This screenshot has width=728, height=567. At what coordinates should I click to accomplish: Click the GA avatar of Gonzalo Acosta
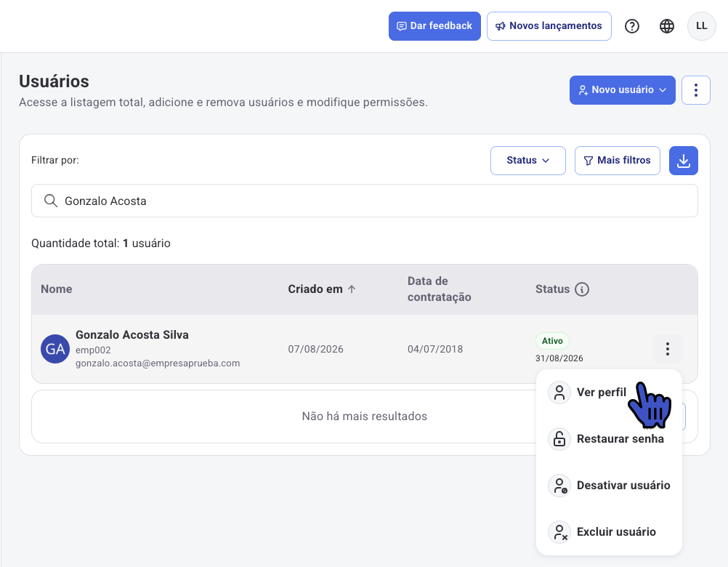[x=55, y=349]
